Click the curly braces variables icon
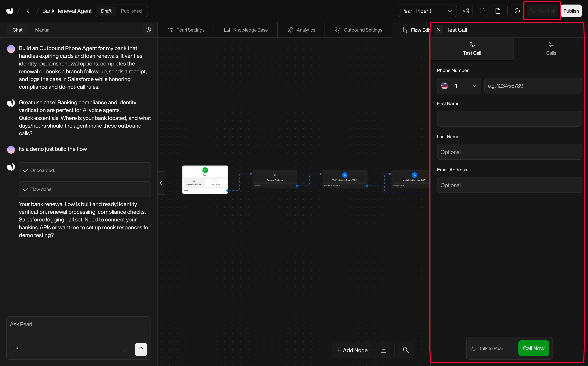Screen dimensions: 588x366 click(482, 11)
